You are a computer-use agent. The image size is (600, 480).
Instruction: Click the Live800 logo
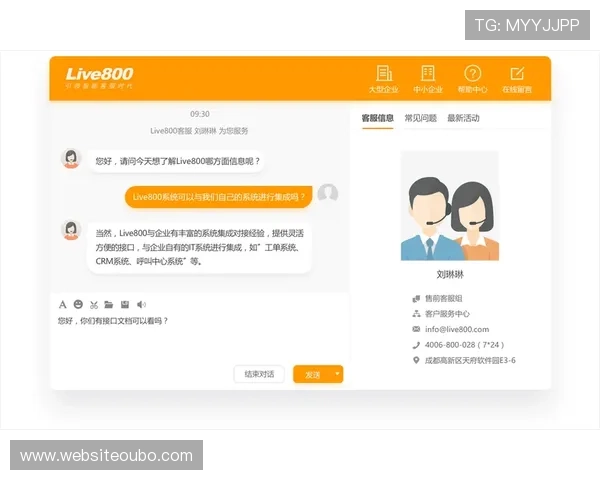point(99,78)
